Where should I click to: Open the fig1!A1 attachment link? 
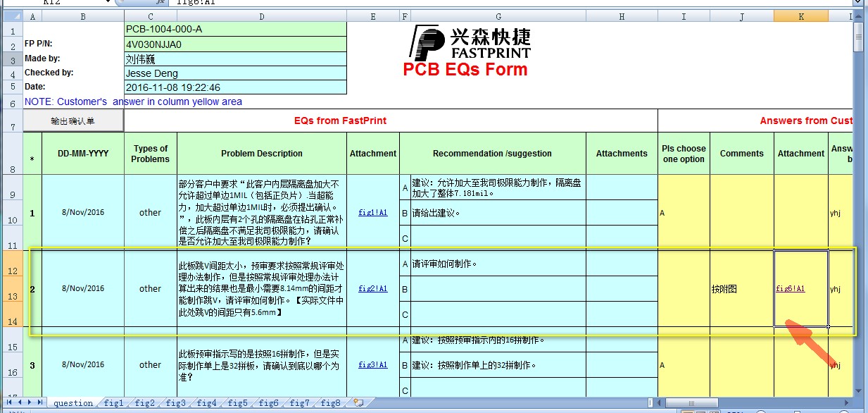coord(372,212)
